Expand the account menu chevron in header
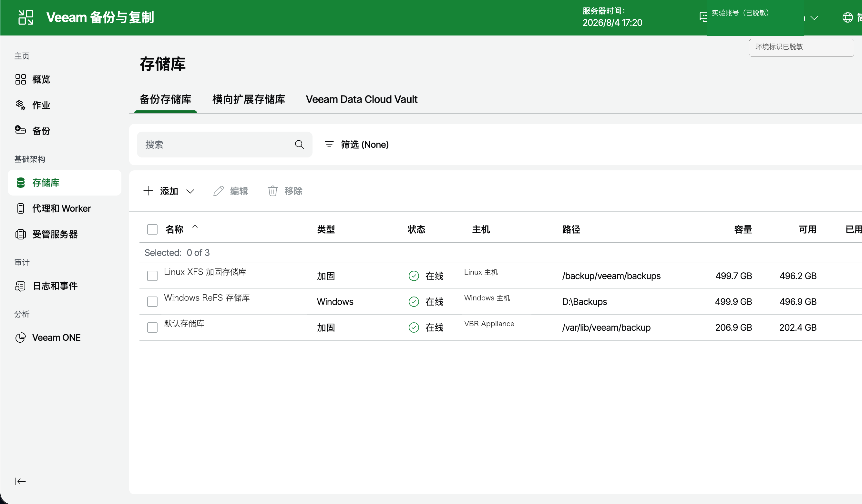The height and width of the screenshot is (504, 862). [x=814, y=18]
